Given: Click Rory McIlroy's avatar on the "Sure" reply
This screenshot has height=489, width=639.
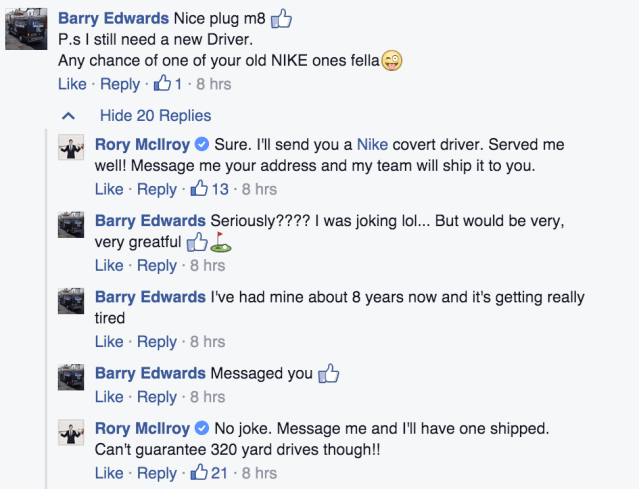Looking at the screenshot, I should [70, 147].
